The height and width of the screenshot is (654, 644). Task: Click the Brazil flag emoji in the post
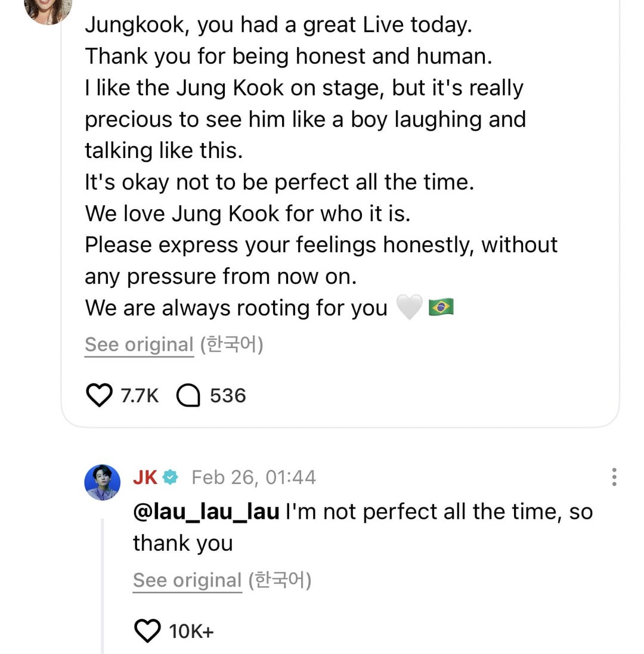(x=441, y=308)
